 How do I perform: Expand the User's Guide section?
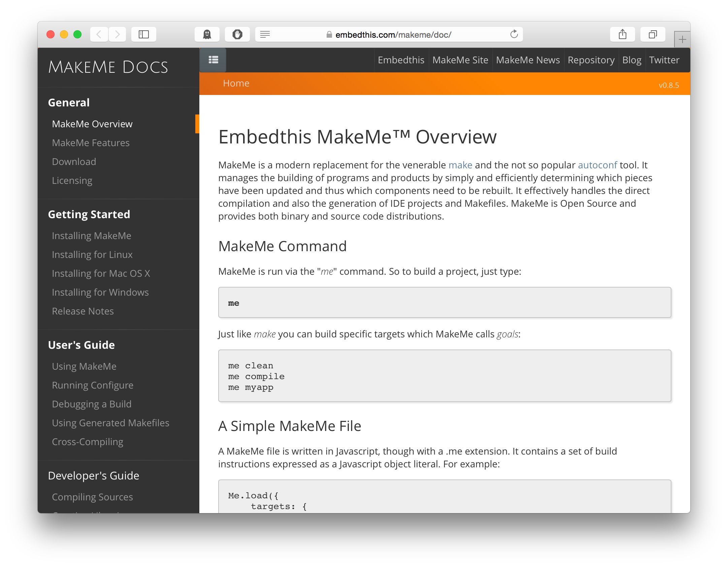point(81,345)
